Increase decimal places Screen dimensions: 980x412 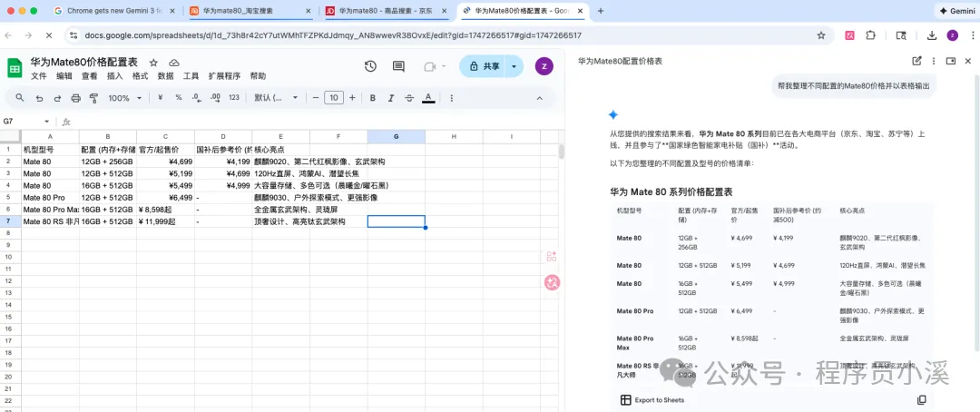point(216,97)
